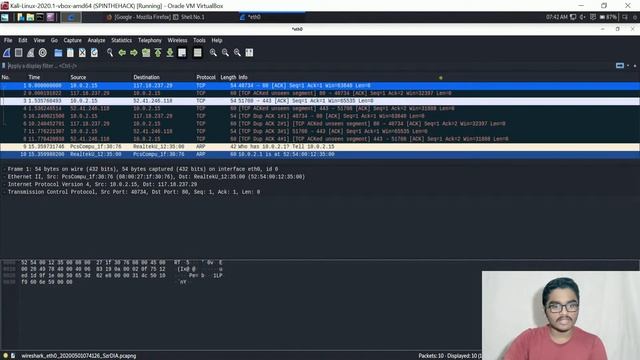640x360 pixels.
Task: Open display filter bookmark icon
Action: (4, 66)
